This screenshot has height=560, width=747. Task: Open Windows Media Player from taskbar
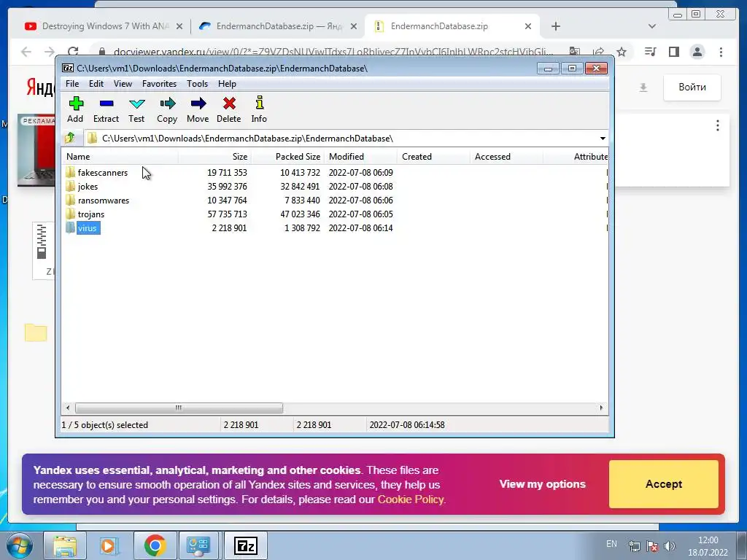(109, 545)
